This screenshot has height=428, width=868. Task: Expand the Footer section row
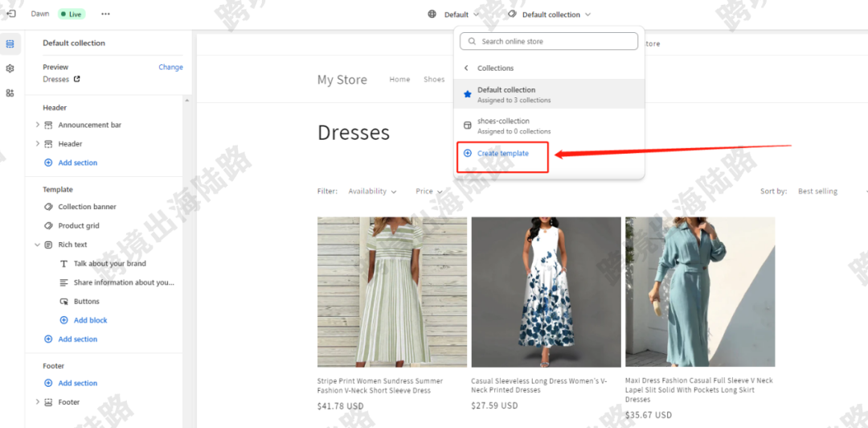coord(38,402)
